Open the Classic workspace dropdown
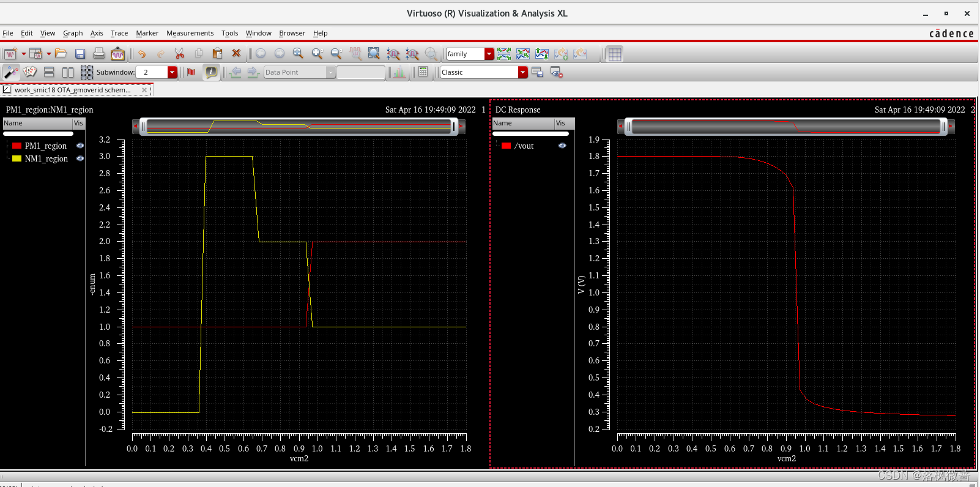Viewport: 980px width, 487px height. point(523,72)
